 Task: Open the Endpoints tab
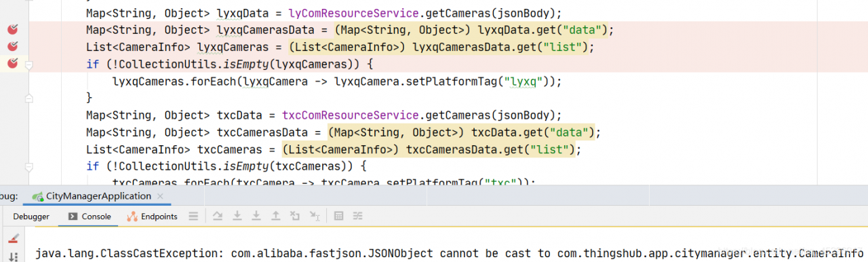(x=152, y=217)
